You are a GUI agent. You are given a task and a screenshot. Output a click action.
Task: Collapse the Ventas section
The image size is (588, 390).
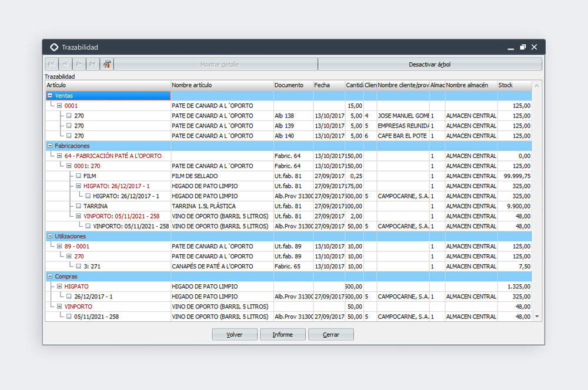[50, 95]
